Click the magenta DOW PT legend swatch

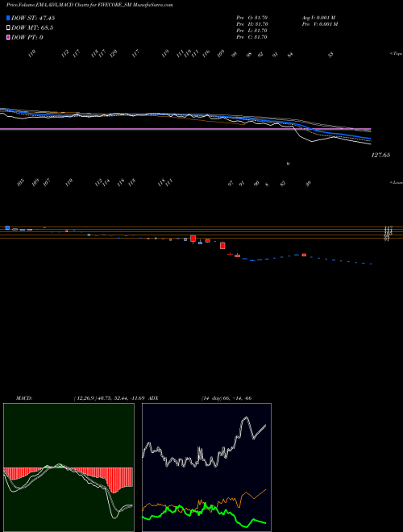pyautogui.click(x=8, y=37)
